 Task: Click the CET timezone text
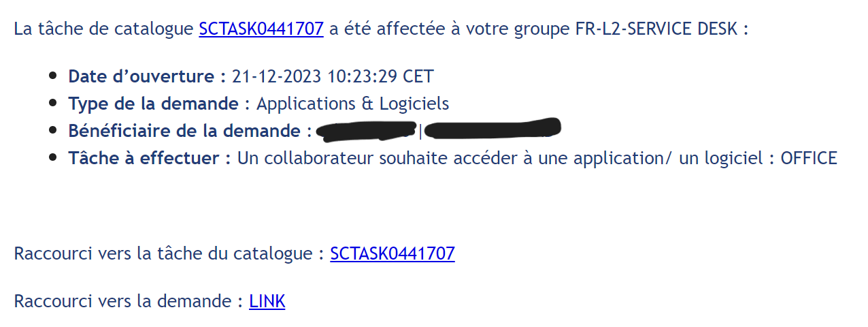[x=418, y=76]
